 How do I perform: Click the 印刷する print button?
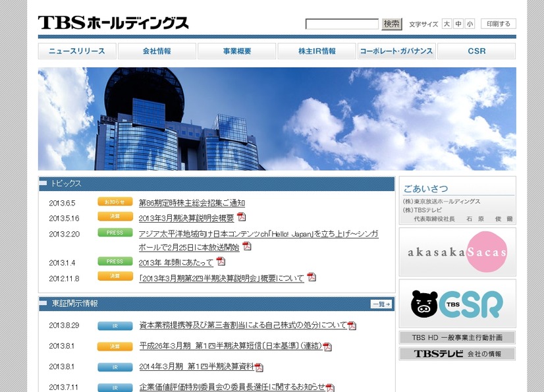tap(499, 24)
